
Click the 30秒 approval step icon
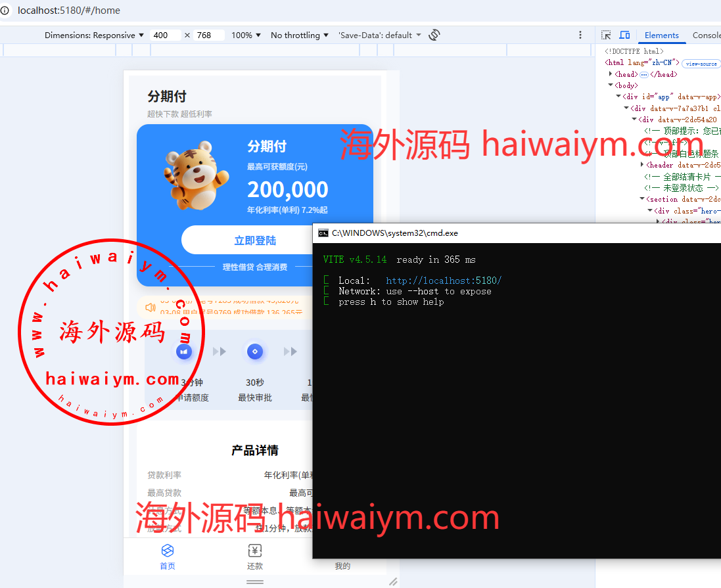[255, 351]
